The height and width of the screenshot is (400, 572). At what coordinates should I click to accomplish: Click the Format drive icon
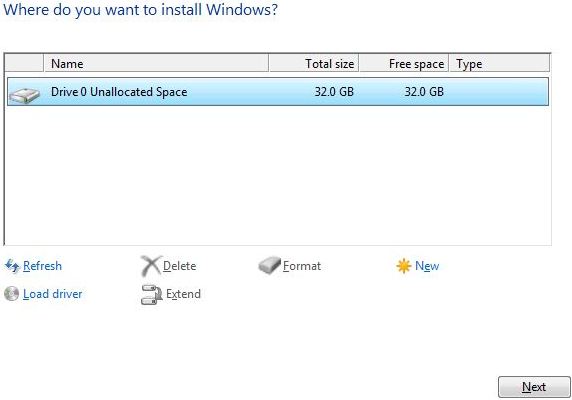pos(269,265)
